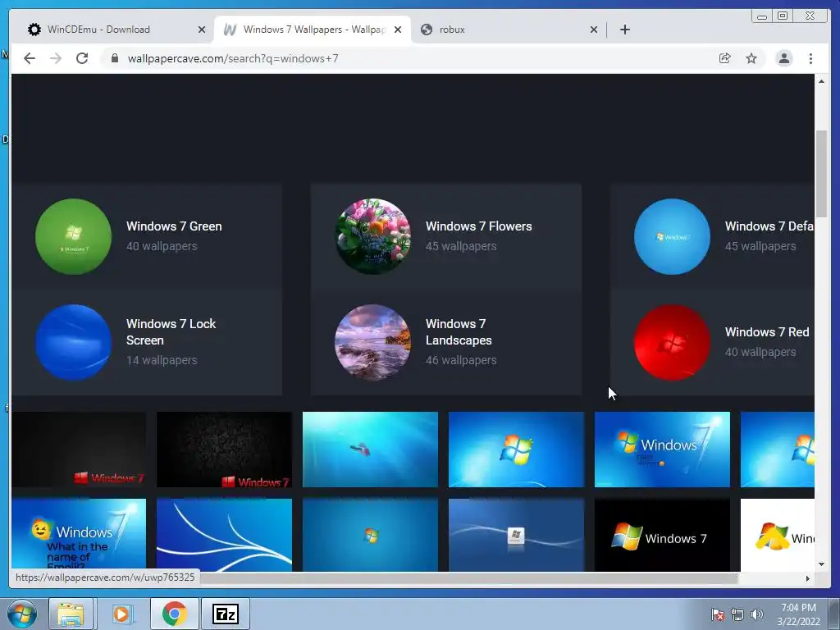840x630 pixels.
Task: Open the 'What in the name of' emoji wallpaper
Action: pyautogui.click(x=79, y=534)
